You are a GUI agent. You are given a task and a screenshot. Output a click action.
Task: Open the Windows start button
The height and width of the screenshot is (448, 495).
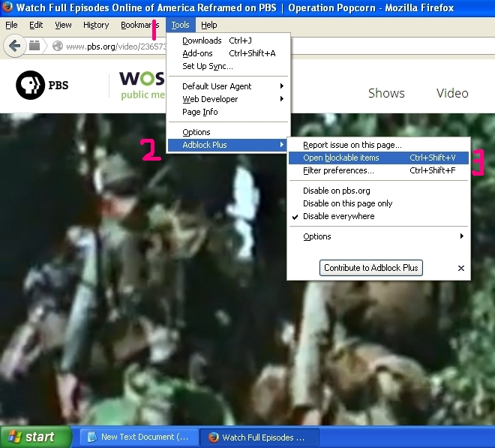(x=36, y=437)
